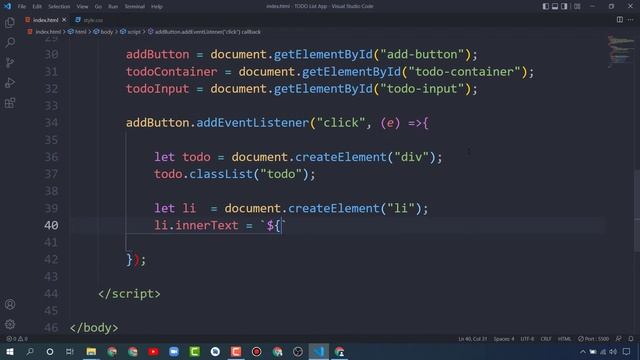
Task: Open the Source Control view
Action: 10,62
